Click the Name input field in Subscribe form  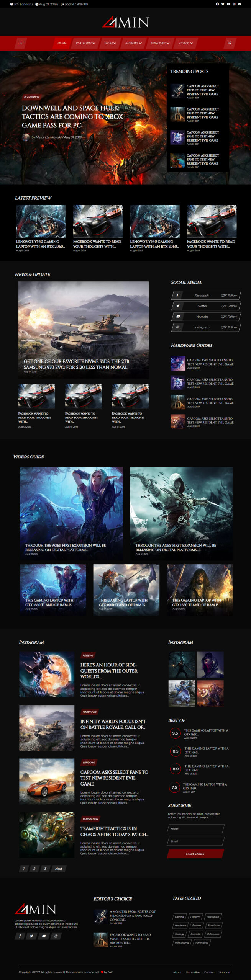point(195,828)
